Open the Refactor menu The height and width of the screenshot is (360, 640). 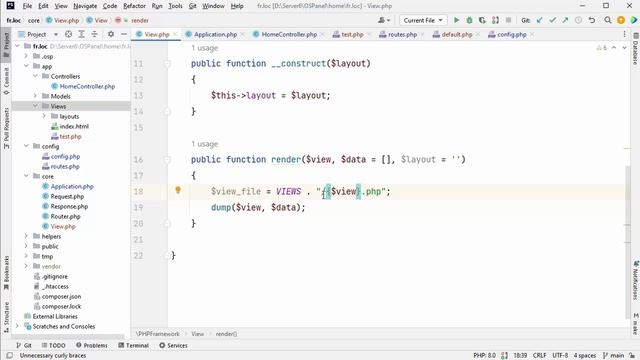tap(134, 6)
